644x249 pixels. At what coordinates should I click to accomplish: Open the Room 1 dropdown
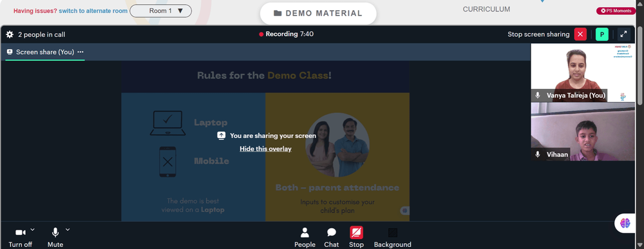tap(160, 11)
